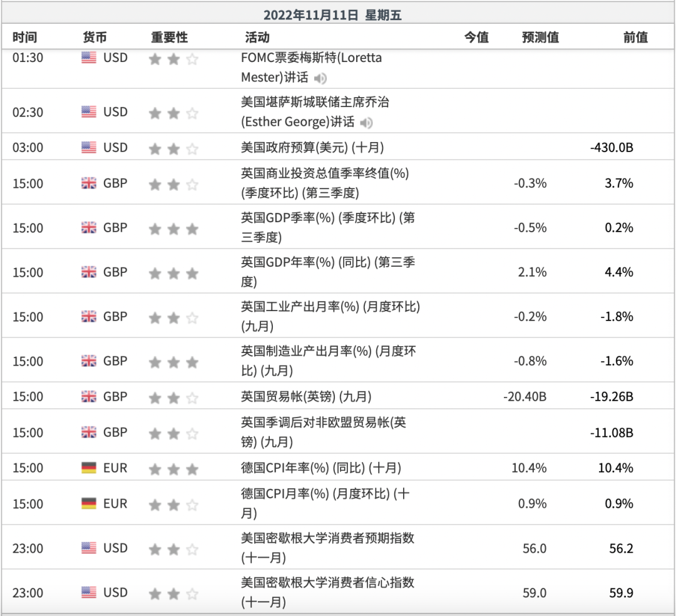
Task: Click the 货币 column header
Action: coord(95,37)
